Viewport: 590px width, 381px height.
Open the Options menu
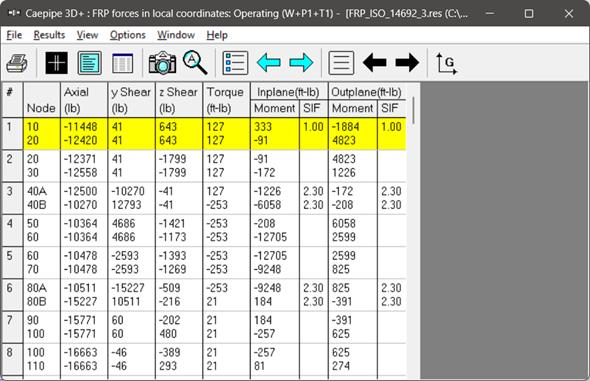[x=128, y=35]
